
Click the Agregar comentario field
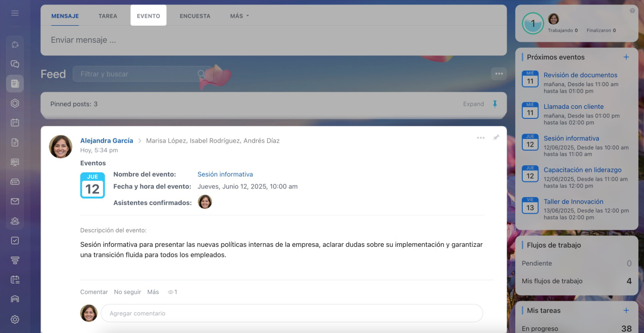coord(292,313)
